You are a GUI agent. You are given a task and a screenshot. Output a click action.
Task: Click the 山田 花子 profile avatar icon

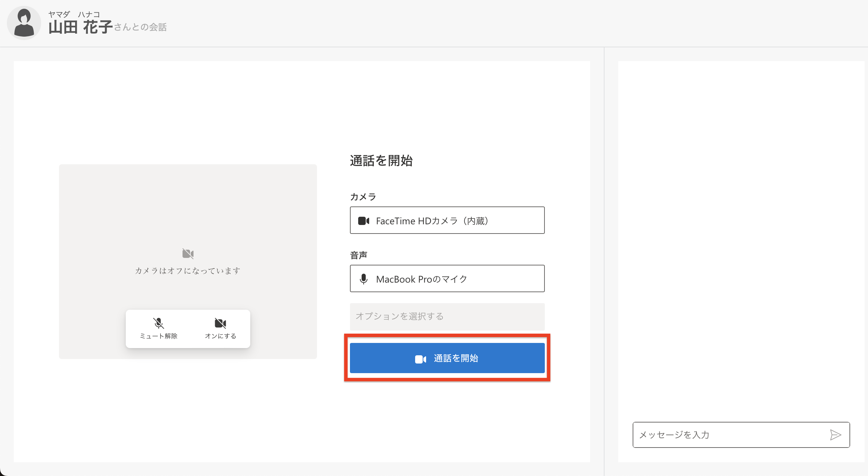click(24, 23)
